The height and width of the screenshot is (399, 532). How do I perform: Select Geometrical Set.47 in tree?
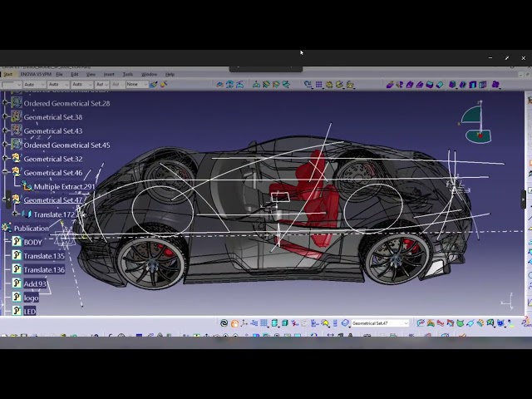tap(53, 200)
